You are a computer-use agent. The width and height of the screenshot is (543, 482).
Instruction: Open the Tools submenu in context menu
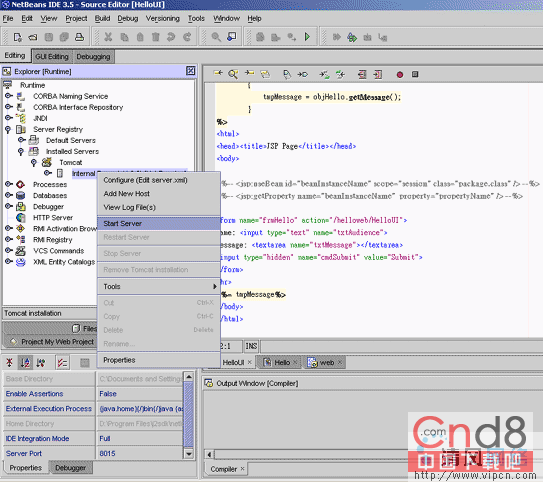point(159,286)
